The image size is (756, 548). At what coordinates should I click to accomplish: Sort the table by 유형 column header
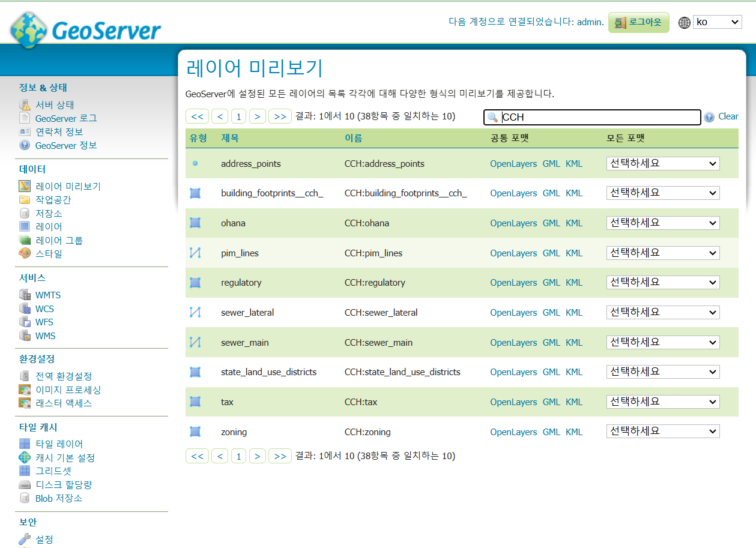tap(199, 138)
